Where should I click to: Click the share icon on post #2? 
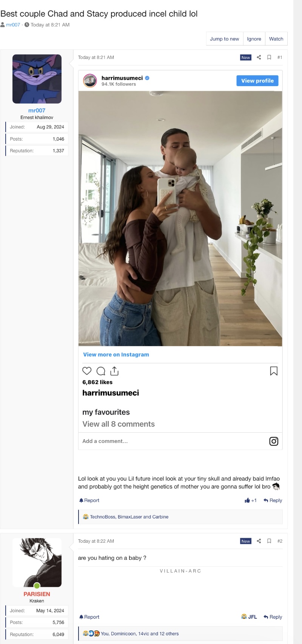[259, 541]
